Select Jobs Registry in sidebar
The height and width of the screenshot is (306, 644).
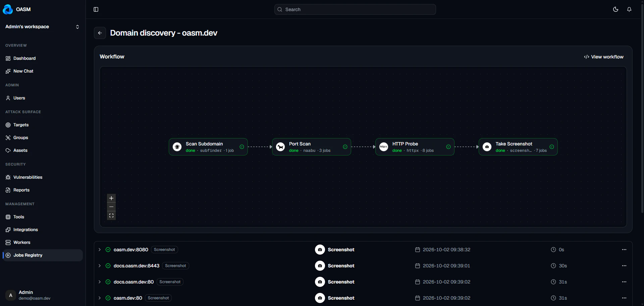43,255
